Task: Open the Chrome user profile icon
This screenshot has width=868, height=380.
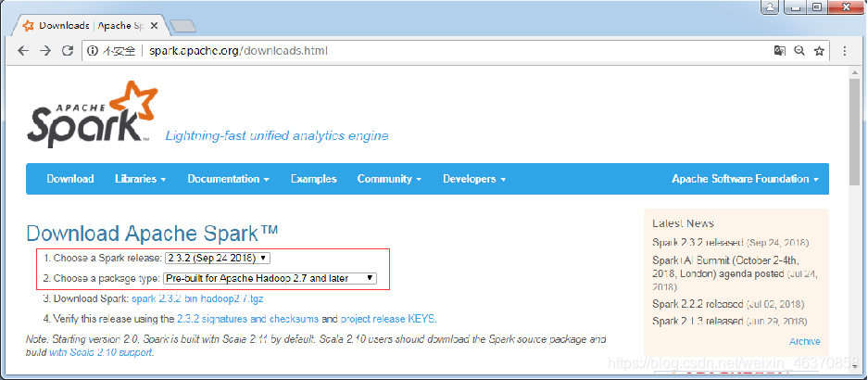Action: 770,6
